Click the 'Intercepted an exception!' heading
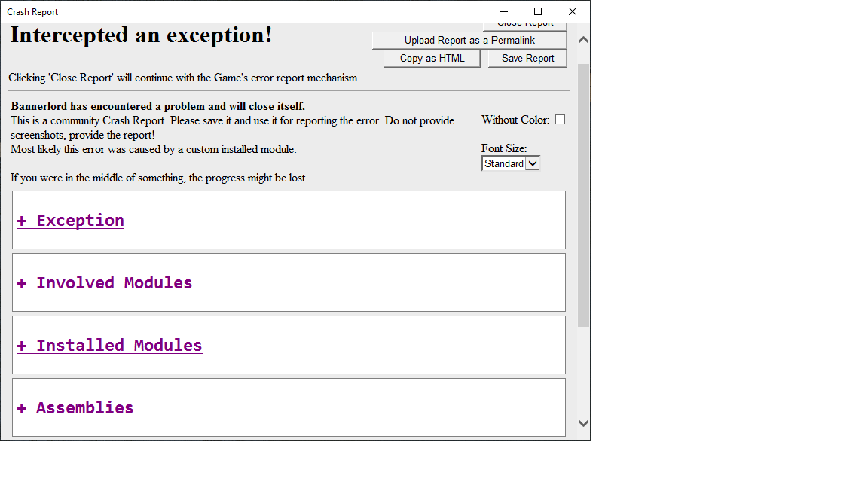 141,35
